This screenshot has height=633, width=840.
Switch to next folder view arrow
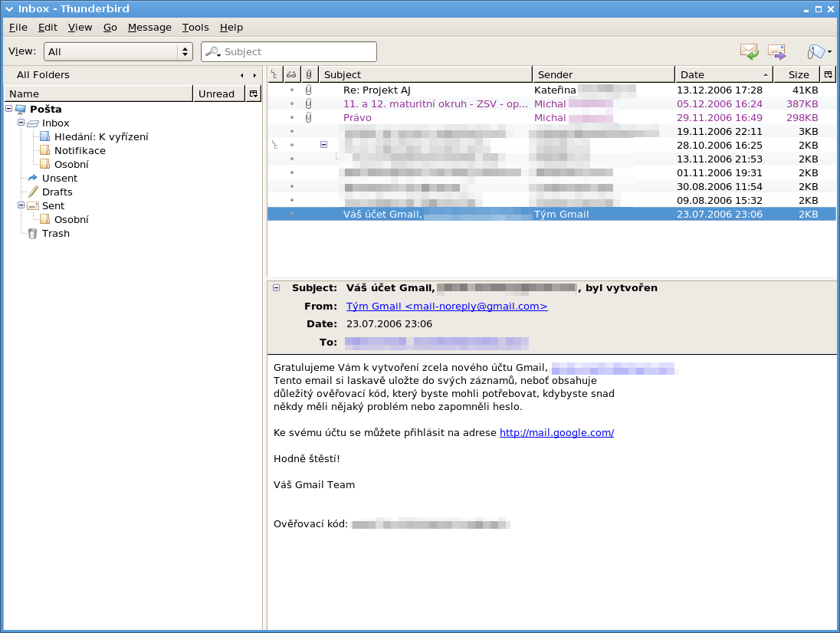(x=254, y=76)
